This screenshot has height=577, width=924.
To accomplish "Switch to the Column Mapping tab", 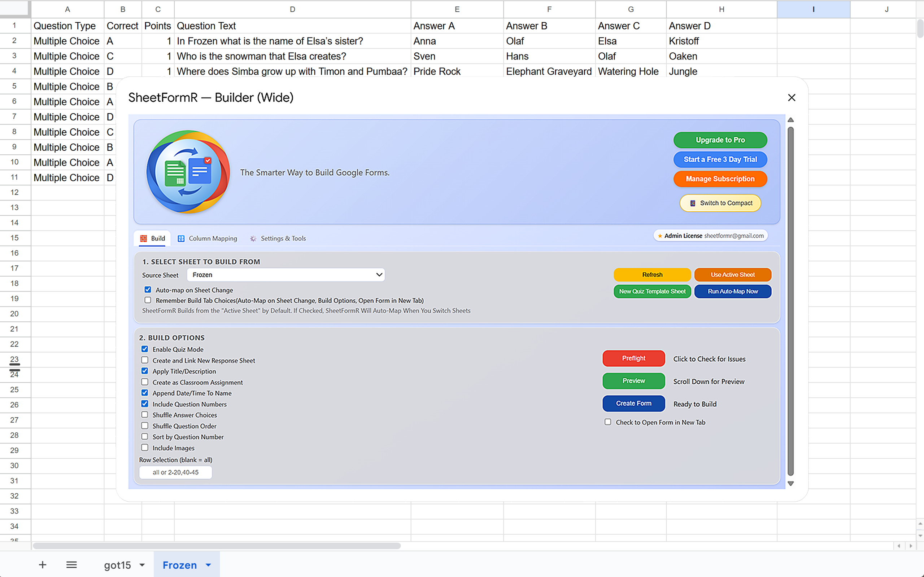I will pos(213,238).
